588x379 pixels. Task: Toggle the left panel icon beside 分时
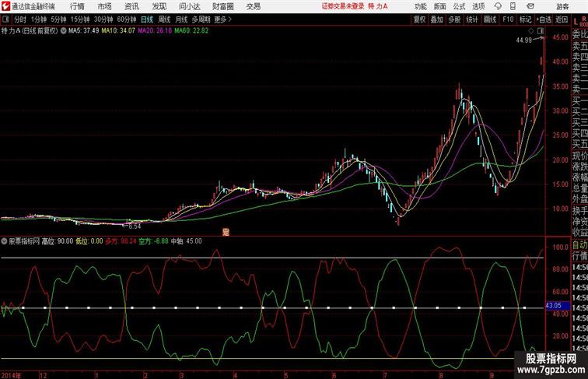[5, 19]
